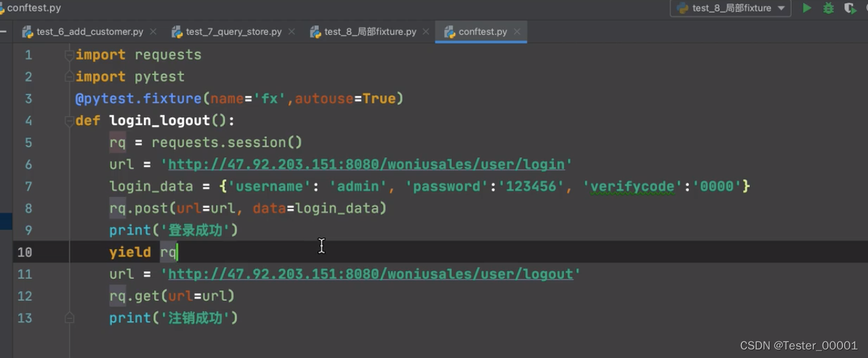
Task: Close the test_6_add_customer.py tab
Action: (153, 32)
